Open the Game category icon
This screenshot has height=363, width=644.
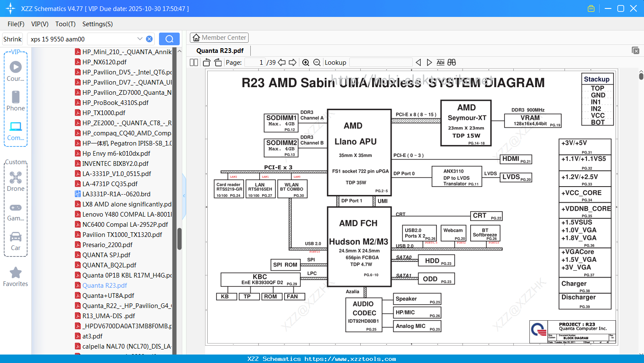16,212
